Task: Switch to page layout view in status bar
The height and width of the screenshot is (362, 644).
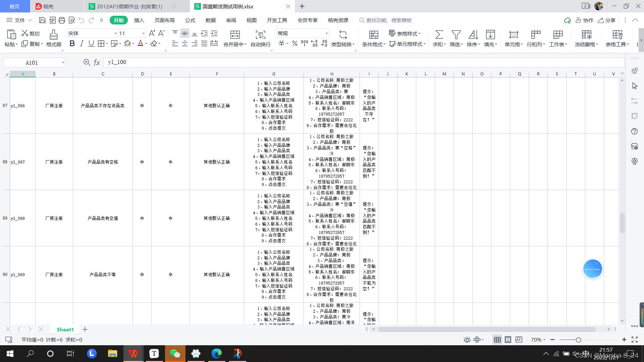Action: [508, 340]
